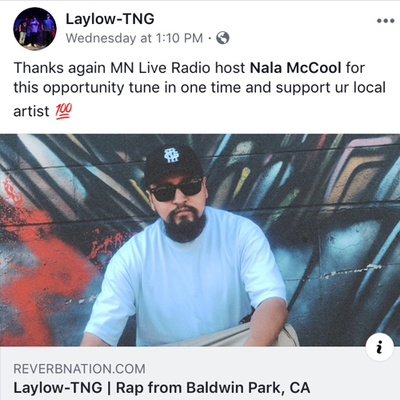Click the light blue t-shirt in photo
Image resolution: width=400 pixels, height=400 pixels.
tap(187, 283)
